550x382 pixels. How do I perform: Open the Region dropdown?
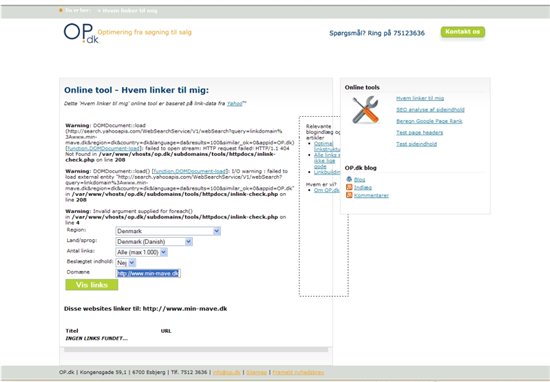click(168, 231)
